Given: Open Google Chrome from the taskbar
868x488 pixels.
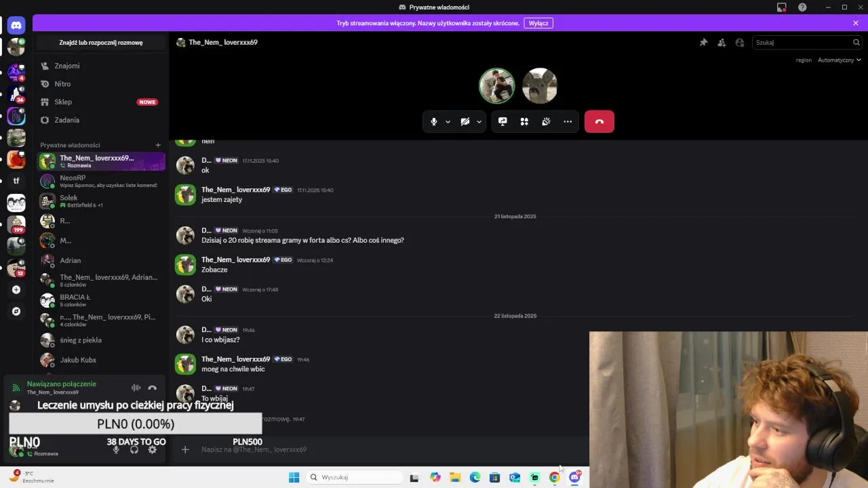Looking at the screenshot, I should 555,477.
